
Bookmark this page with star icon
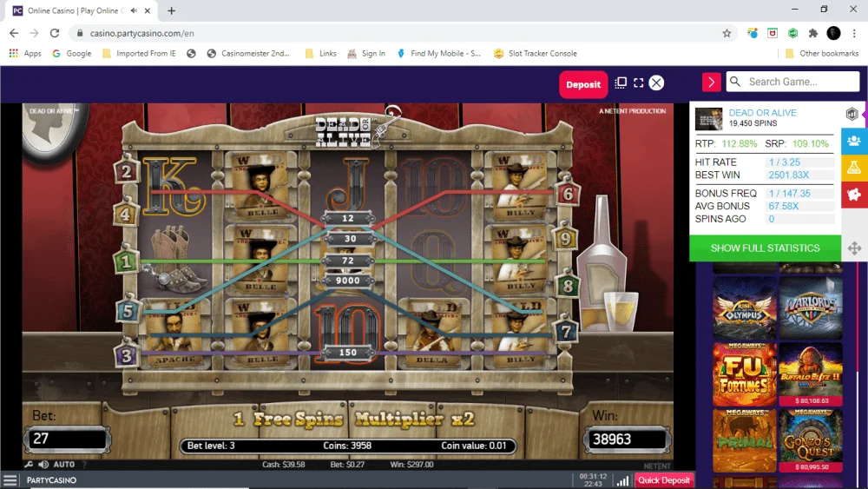coord(727,33)
